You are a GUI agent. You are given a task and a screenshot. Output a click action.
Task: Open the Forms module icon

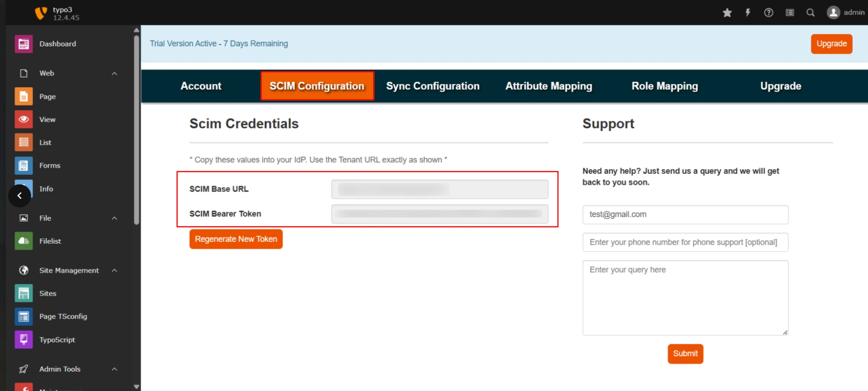[23, 166]
